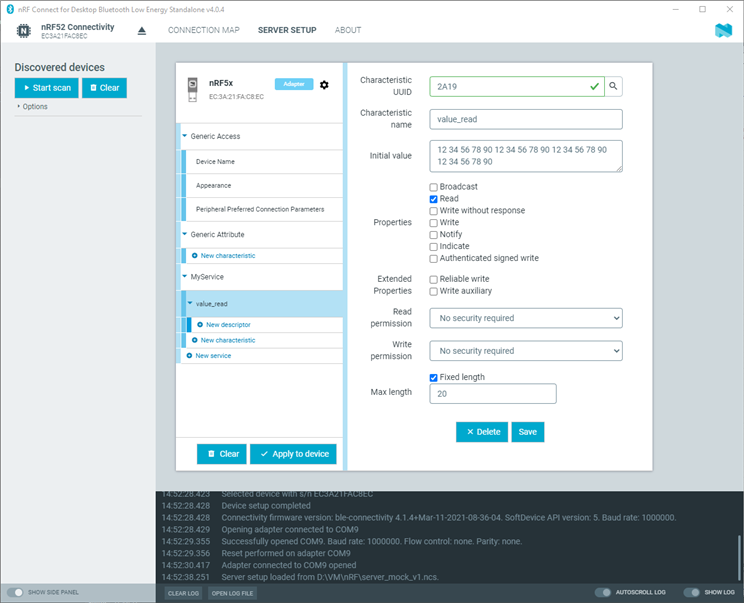This screenshot has width=744, height=603.
Task: Save the characteristic settings
Action: point(528,432)
